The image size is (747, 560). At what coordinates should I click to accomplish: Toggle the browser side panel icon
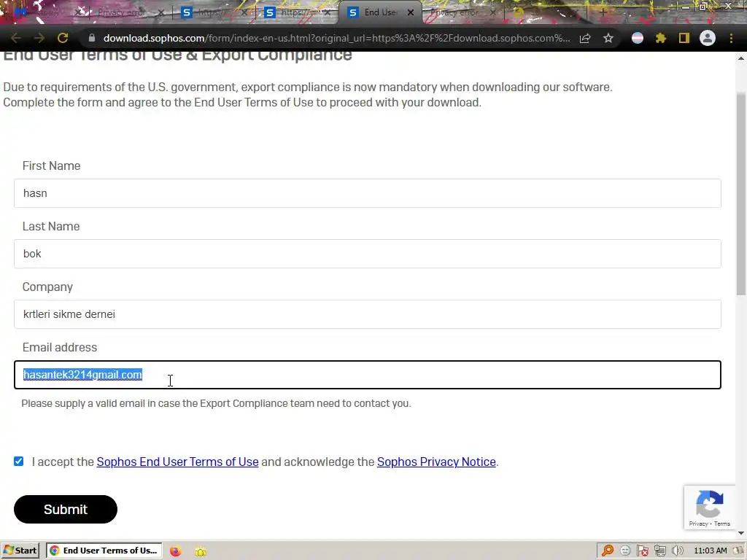coord(684,38)
